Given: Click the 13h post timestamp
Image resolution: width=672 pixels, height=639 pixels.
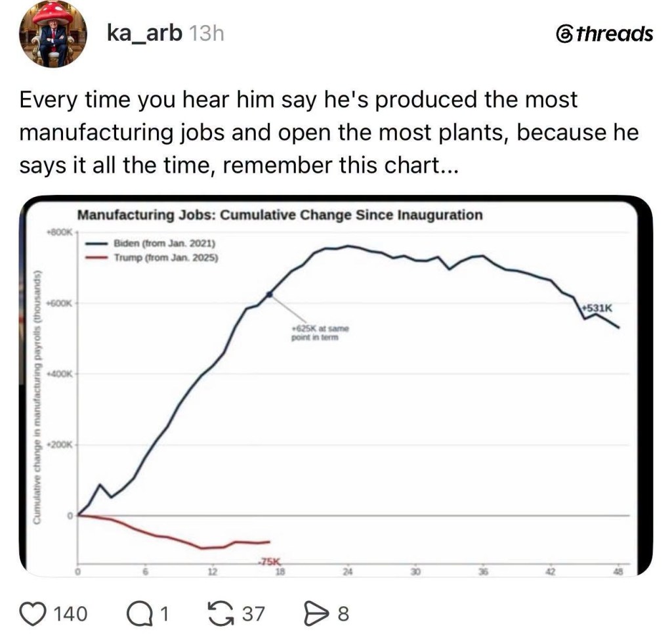Looking at the screenshot, I should [206, 33].
